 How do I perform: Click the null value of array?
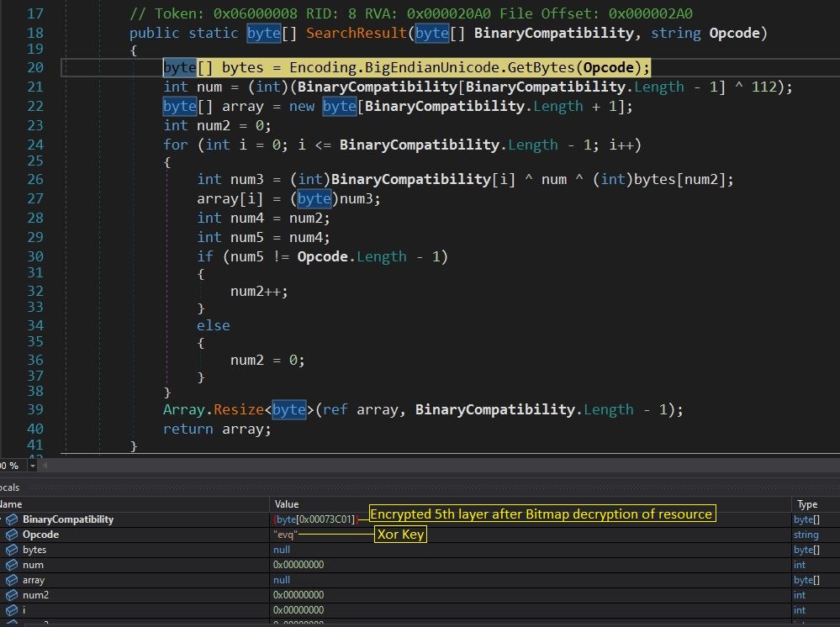[x=281, y=580]
